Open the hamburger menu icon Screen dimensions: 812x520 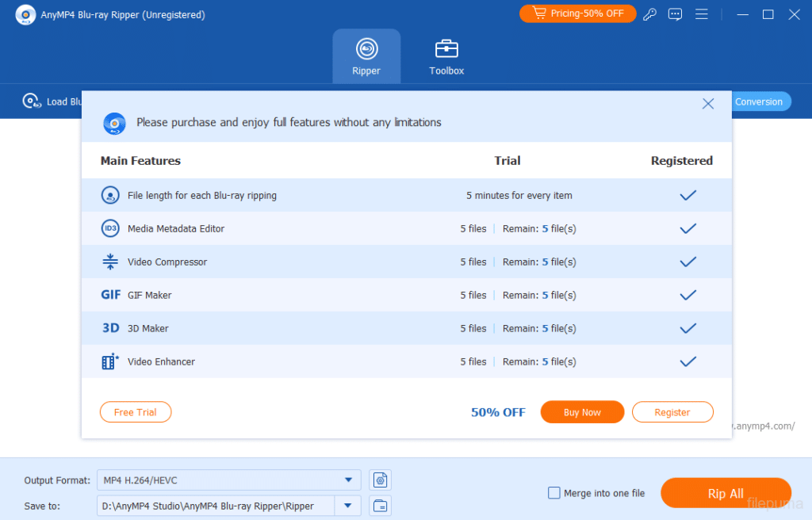tap(701, 14)
